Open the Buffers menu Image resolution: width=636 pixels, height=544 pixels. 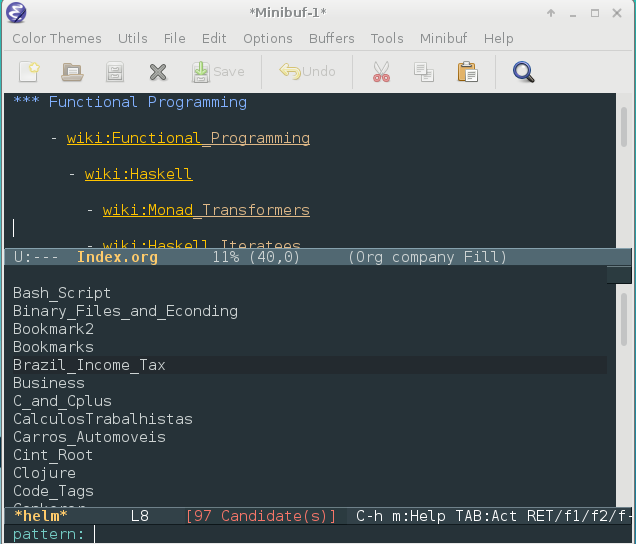(x=331, y=39)
